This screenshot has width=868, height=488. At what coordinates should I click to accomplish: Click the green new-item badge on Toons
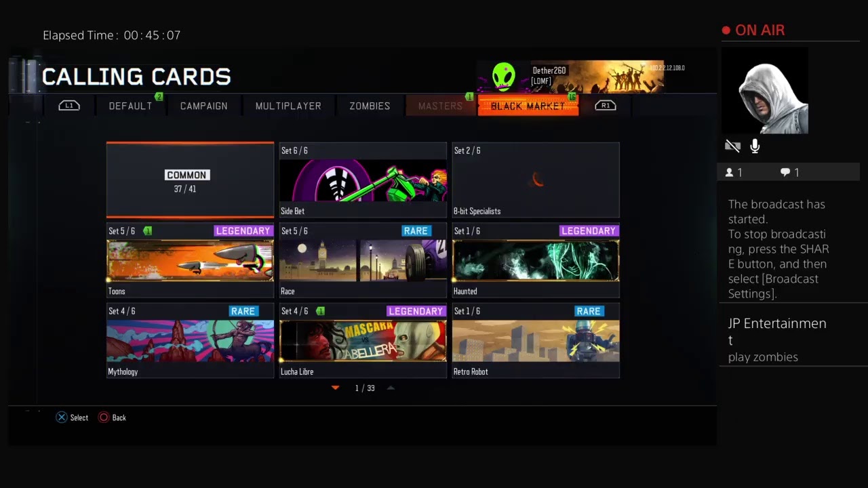[x=147, y=231]
